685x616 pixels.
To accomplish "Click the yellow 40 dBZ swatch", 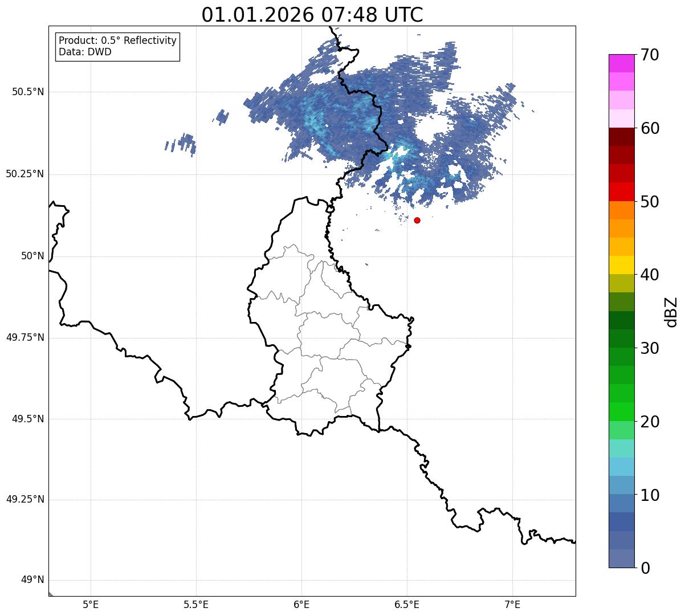I will [622, 266].
